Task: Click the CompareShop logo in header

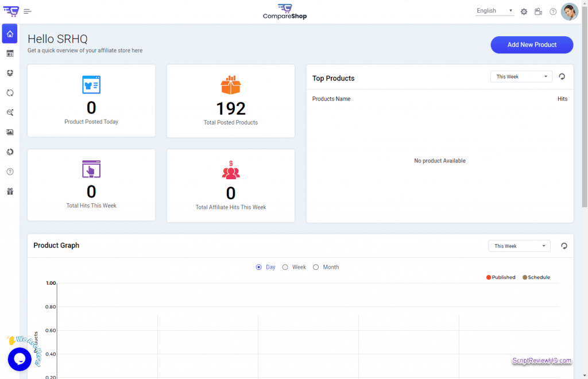Action: 285,11
